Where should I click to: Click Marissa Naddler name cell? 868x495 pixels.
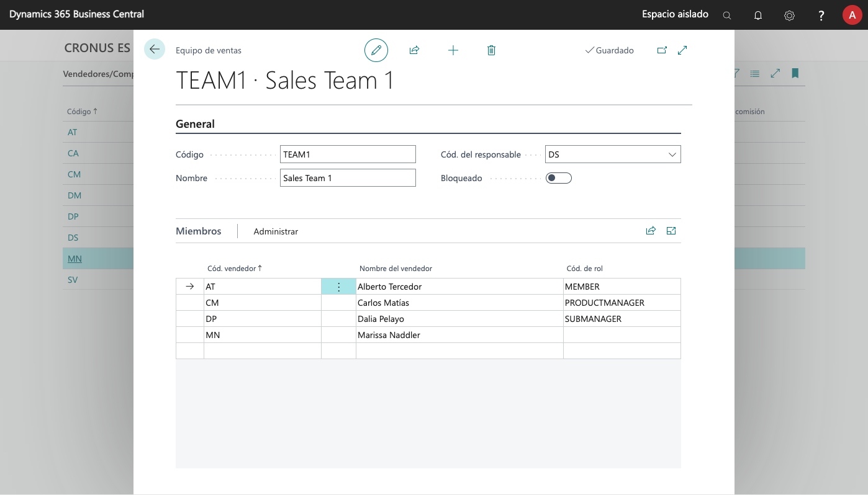click(459, 335)
